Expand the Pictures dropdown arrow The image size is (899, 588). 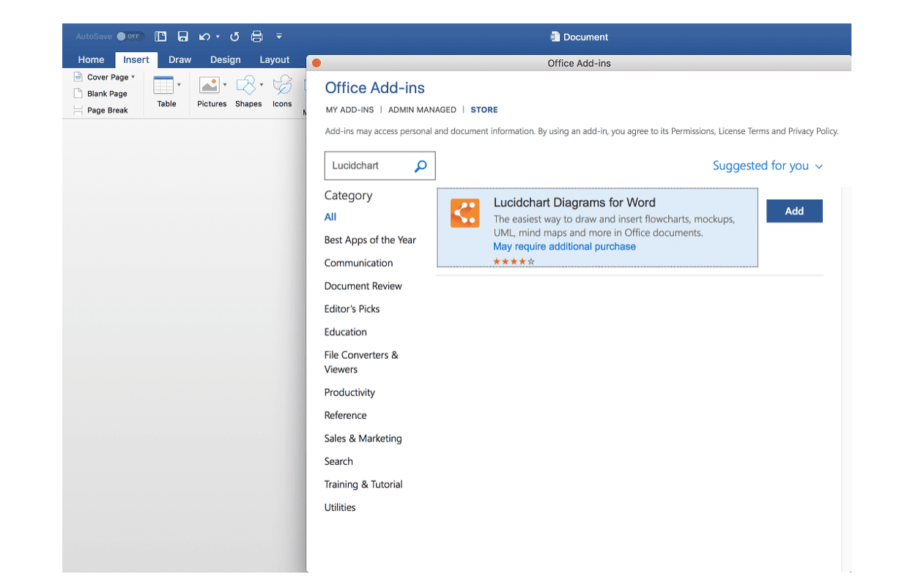click(x=225, y=85)
